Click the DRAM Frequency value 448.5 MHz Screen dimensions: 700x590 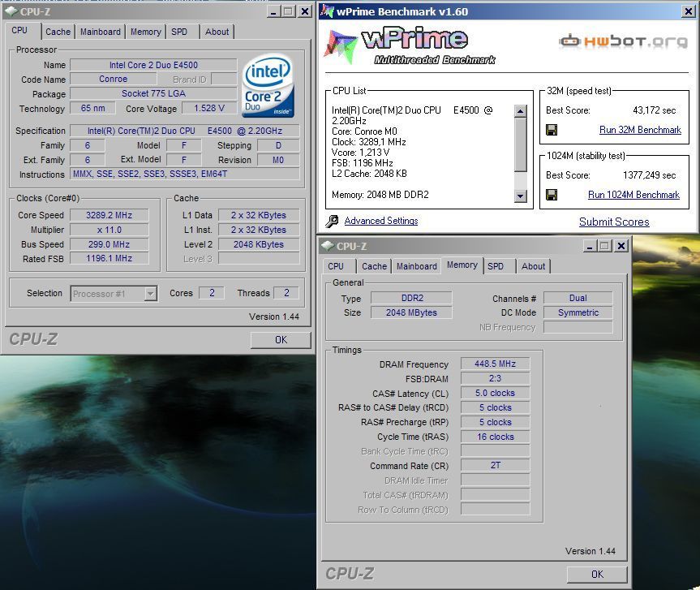tap(495, 364)
